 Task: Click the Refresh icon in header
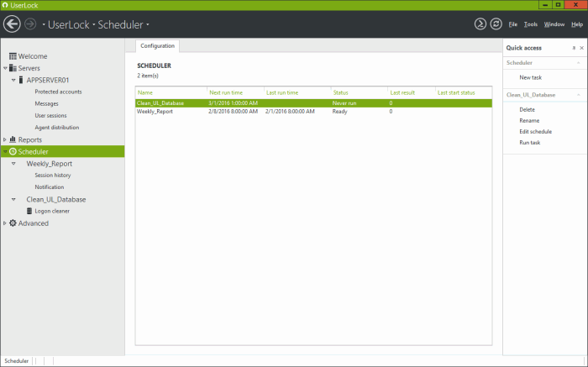[496, 24]
